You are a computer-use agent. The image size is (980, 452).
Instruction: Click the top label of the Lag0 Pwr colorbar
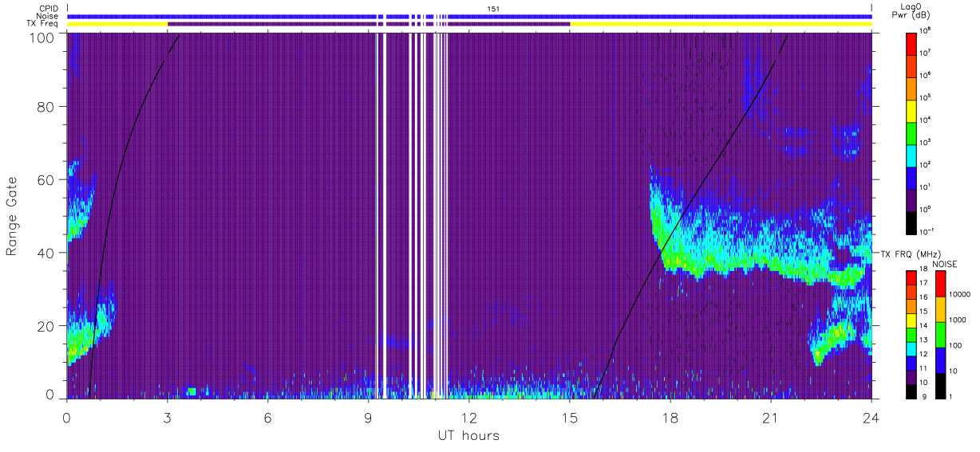[x=927, y=29]
